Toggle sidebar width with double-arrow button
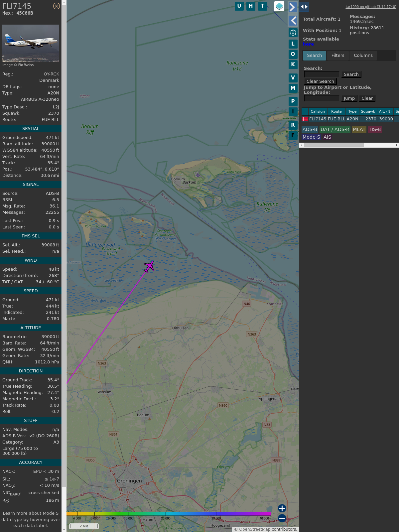 click(304, 7)
